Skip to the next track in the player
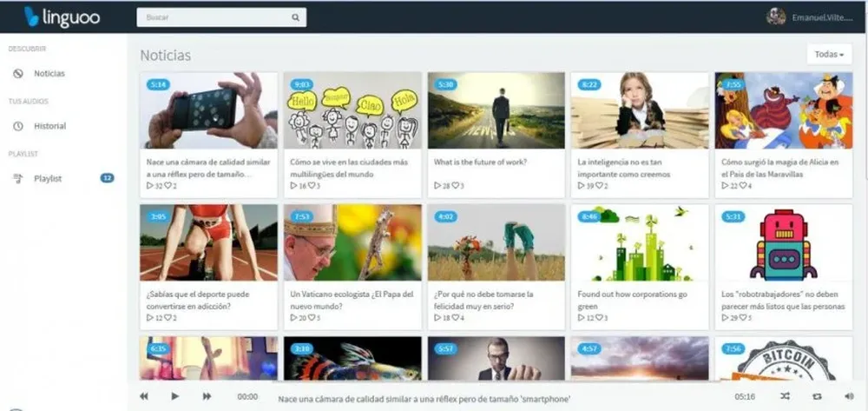 click(x=207, y=396)
